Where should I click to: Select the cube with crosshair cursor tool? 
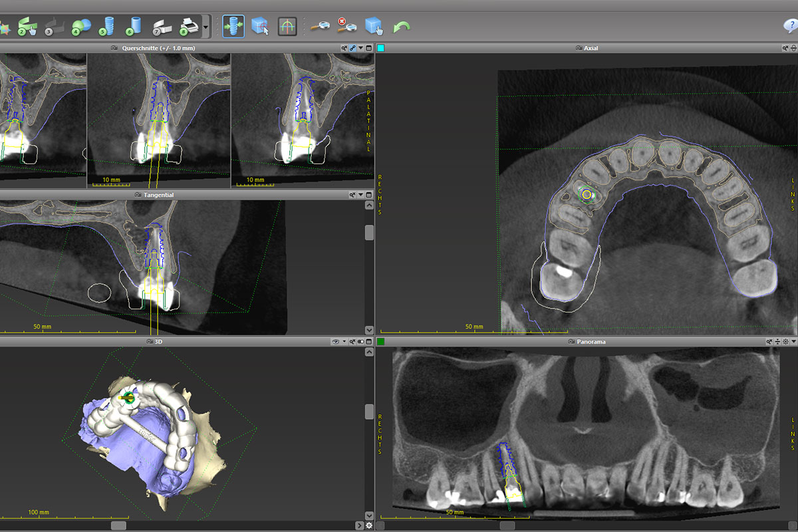pyautogui.click(x=260, y=27)
